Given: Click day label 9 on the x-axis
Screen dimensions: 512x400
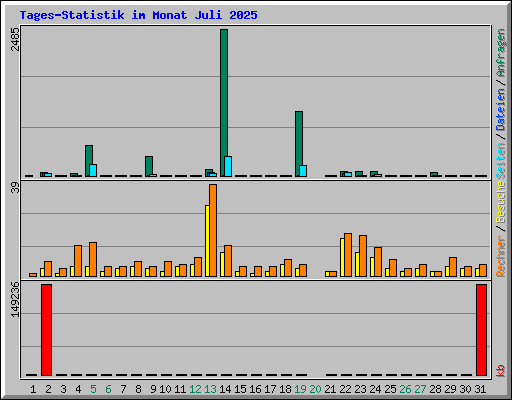Looking at the screenshot, I should pyautogui.click(x=153, y=389).
